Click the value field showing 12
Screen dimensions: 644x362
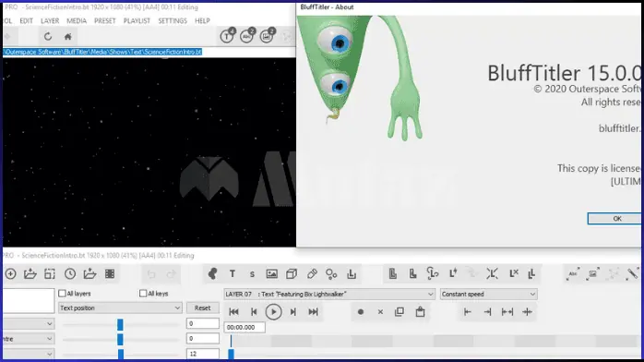click(202, 354)
